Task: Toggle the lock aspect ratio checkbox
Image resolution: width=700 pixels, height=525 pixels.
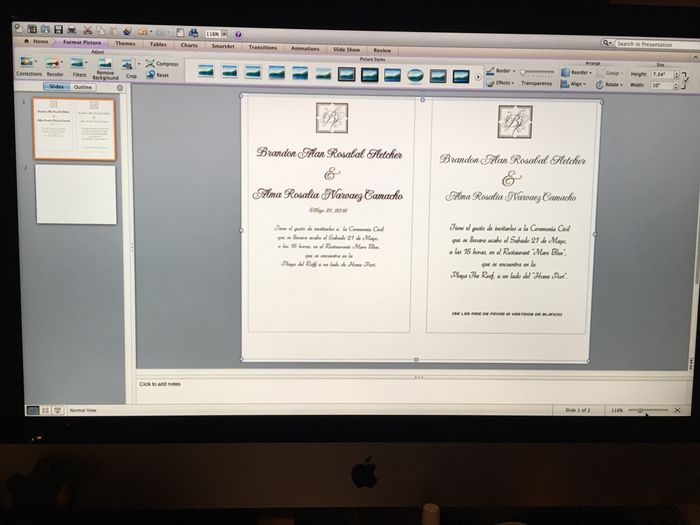Action: click(684, 80)
